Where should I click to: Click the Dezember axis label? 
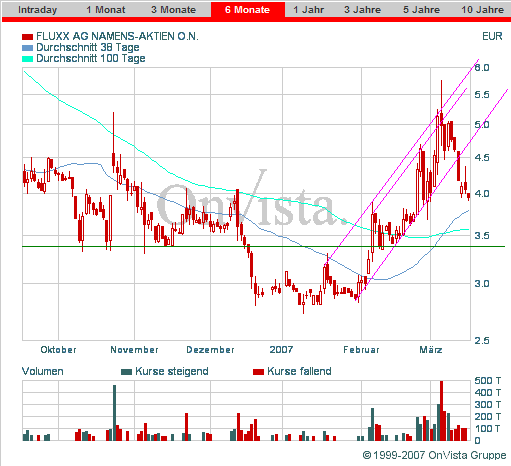coord(210,350)
